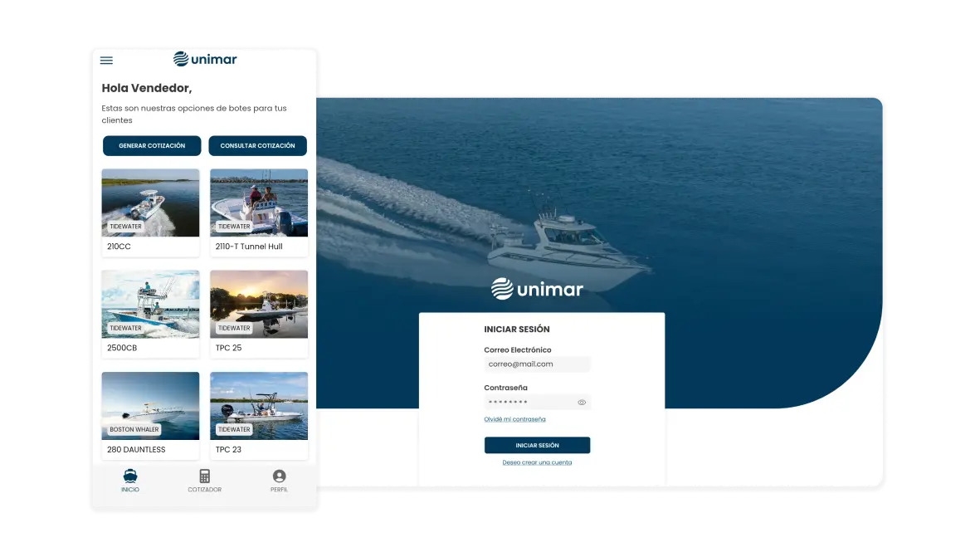Screen dimensions: 980x557
Task: Click the Inicio boat icon
Action: [130, 476]
